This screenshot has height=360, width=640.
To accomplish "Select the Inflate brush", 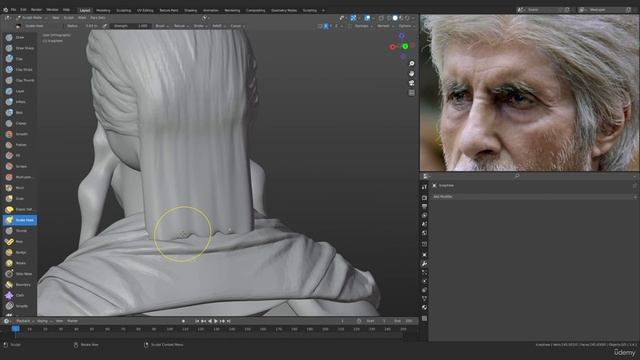I will (x=19, y=102).
